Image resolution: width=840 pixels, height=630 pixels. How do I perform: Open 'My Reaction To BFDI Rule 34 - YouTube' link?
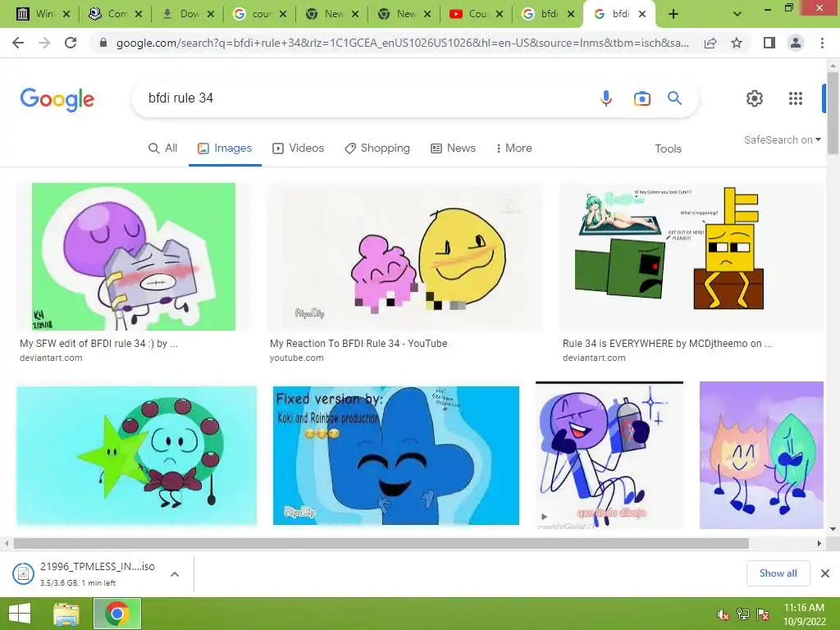click(358, 344)
